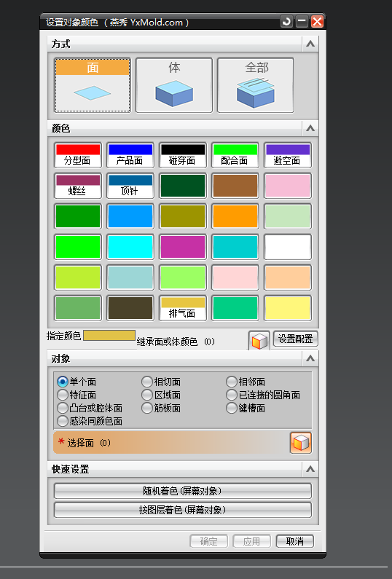
Task: Collapse the 对象 section
Action: click(x=310, y=358)
